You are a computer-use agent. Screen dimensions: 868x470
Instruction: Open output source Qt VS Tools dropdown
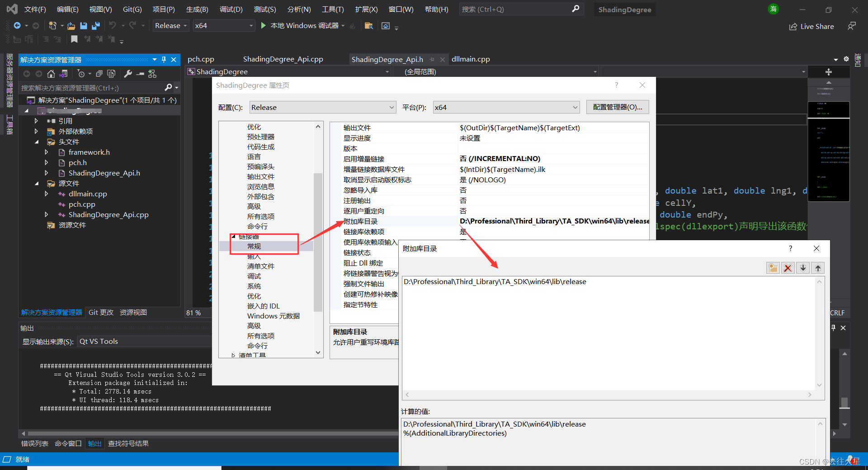click(145, 342)
